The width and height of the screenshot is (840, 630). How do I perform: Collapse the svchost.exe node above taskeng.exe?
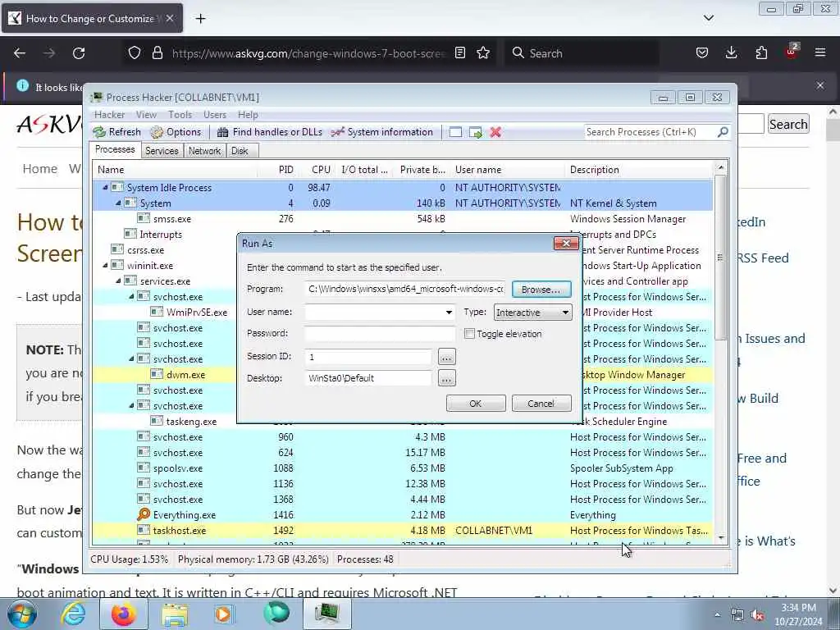(131, 405)
